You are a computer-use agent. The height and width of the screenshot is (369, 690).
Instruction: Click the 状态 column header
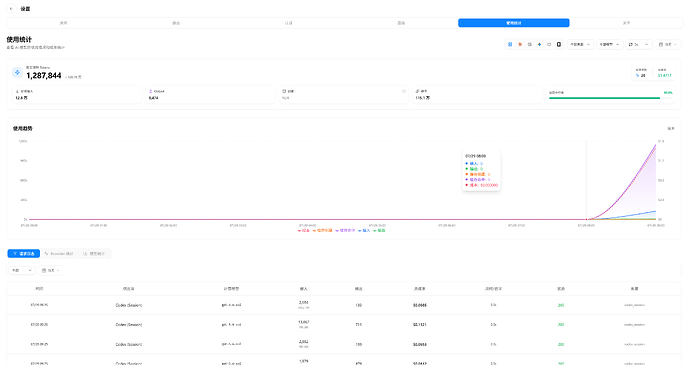(x=561, y=289)
